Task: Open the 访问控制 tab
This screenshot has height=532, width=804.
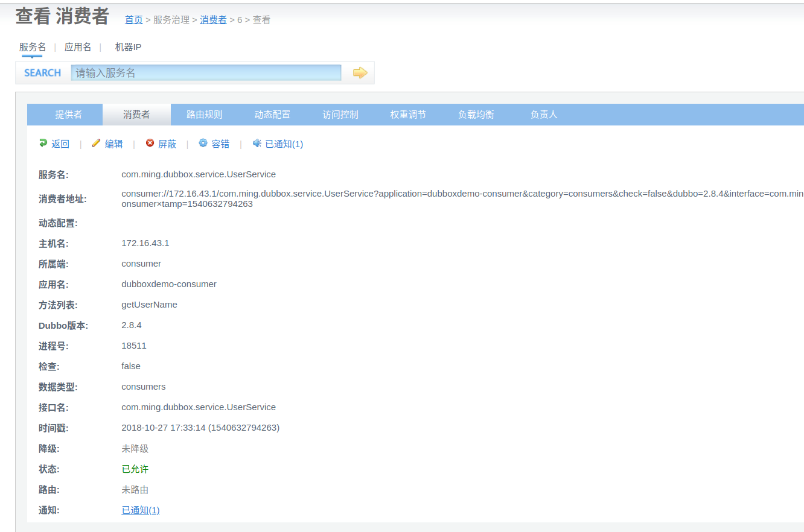Action: pyautogui.click(x=340, y=114)
